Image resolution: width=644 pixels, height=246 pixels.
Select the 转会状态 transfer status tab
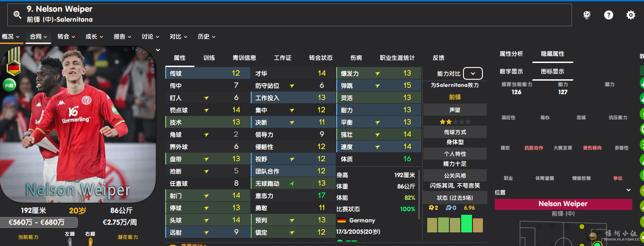coord(321,58)
